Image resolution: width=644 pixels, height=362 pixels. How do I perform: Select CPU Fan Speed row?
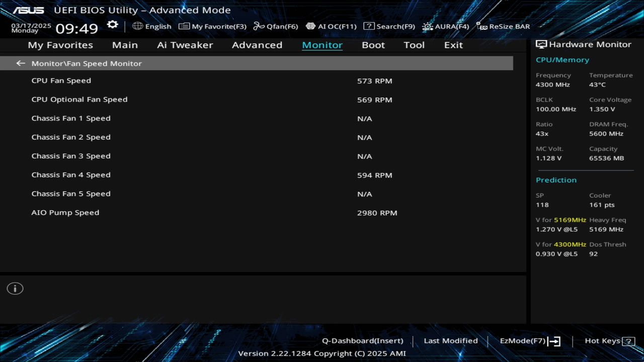pyautogui.click(x=257, y=80)
